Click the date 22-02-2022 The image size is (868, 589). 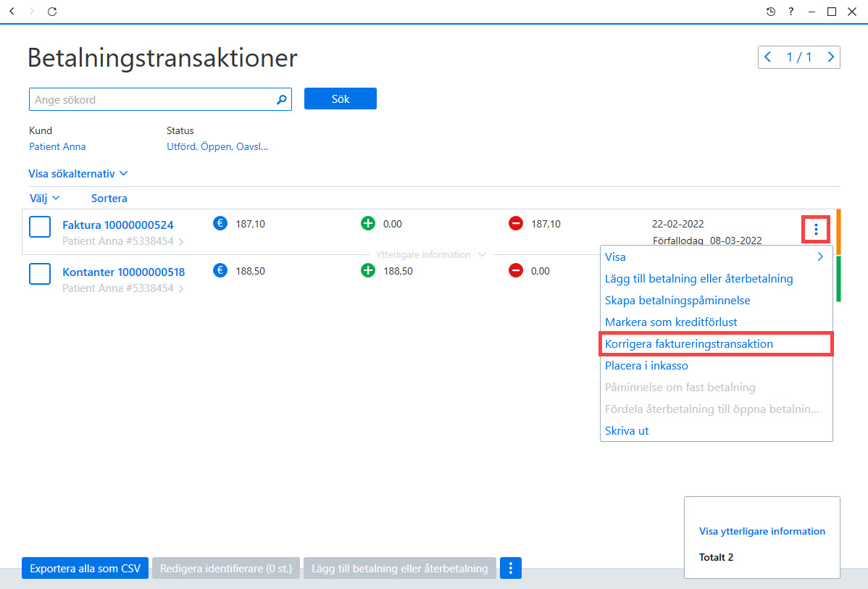677,224
